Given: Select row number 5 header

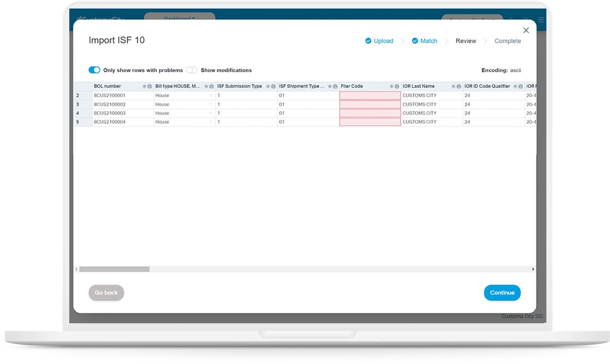Looking at the screenshot, I should pos(83,122).
